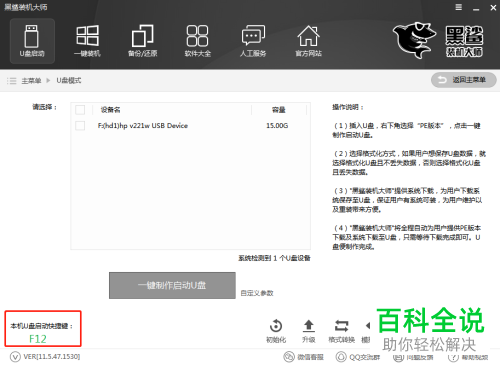Open the 自定义参数 link
This screenshot has height=365, width=500.
[257, 293]
